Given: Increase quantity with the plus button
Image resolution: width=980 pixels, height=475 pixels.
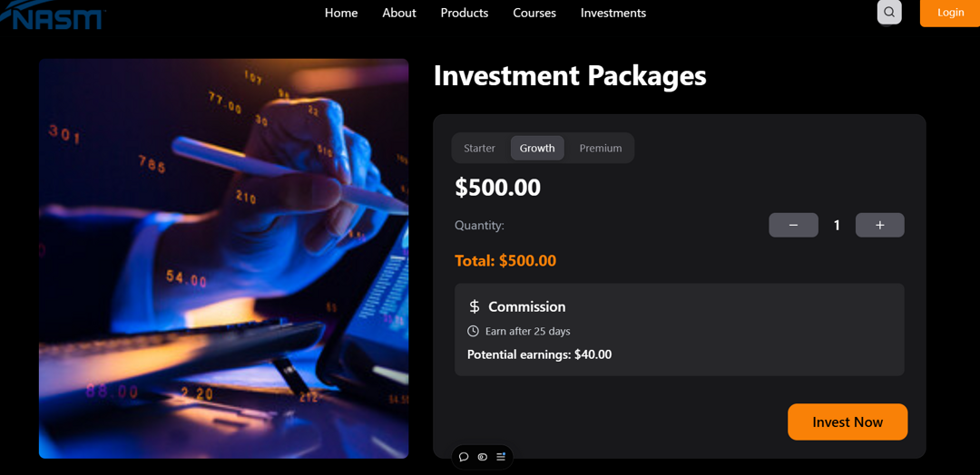Looking at the screenshot, I should click(x=879, y=225).
